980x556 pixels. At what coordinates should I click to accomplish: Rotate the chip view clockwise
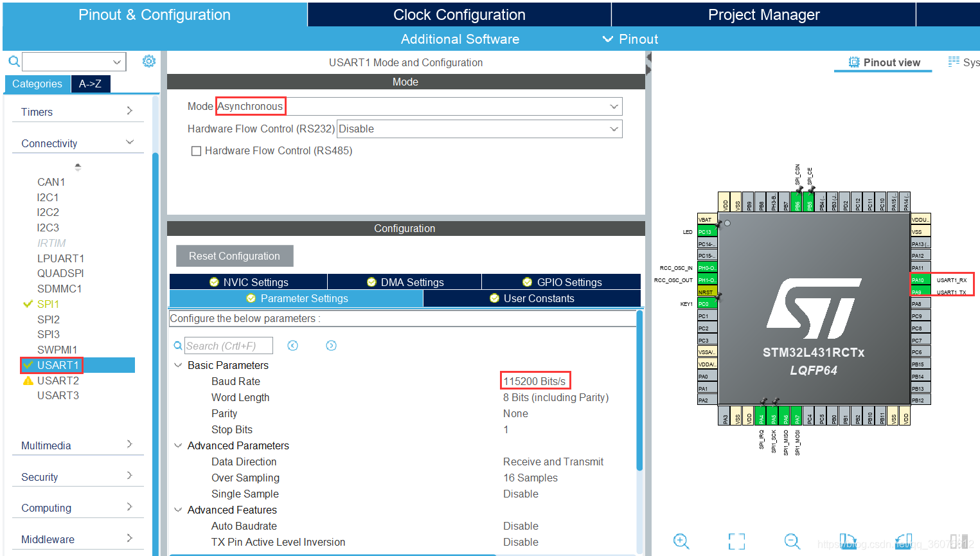click(x=848, y=541)
